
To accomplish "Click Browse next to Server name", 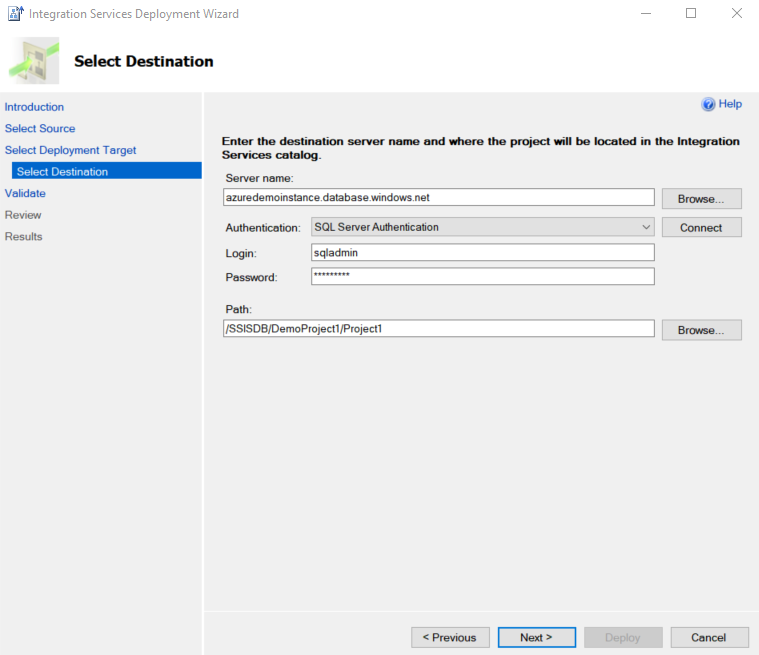I will (701, 198).
